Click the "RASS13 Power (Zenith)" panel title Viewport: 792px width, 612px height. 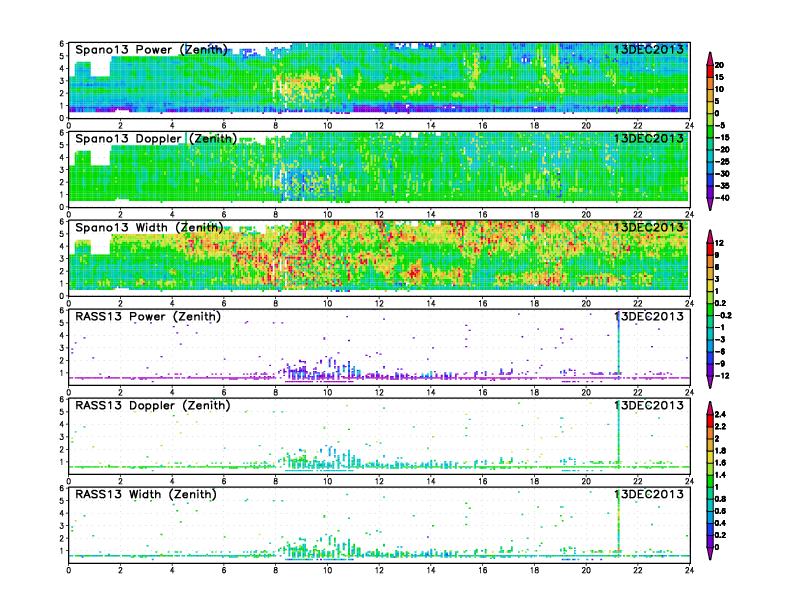[x=148, y=317]
